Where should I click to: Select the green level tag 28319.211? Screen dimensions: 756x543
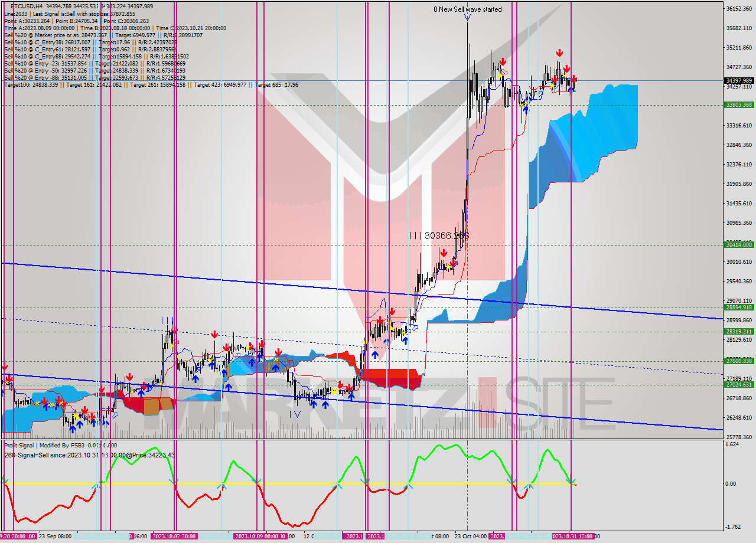[739, 332]
